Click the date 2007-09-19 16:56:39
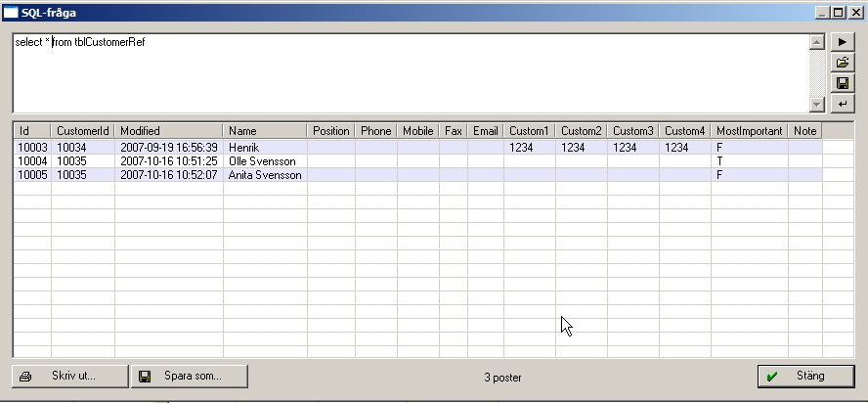 pos(169,148)
